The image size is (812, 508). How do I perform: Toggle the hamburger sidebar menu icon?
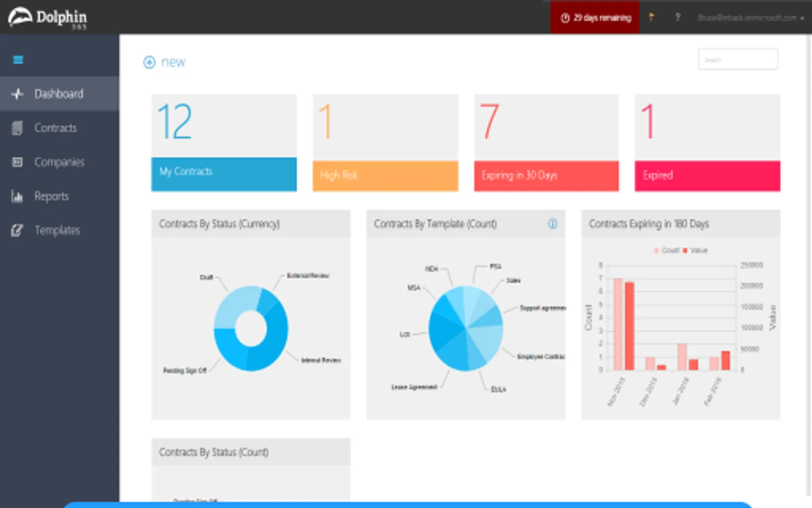coord(18,60)
